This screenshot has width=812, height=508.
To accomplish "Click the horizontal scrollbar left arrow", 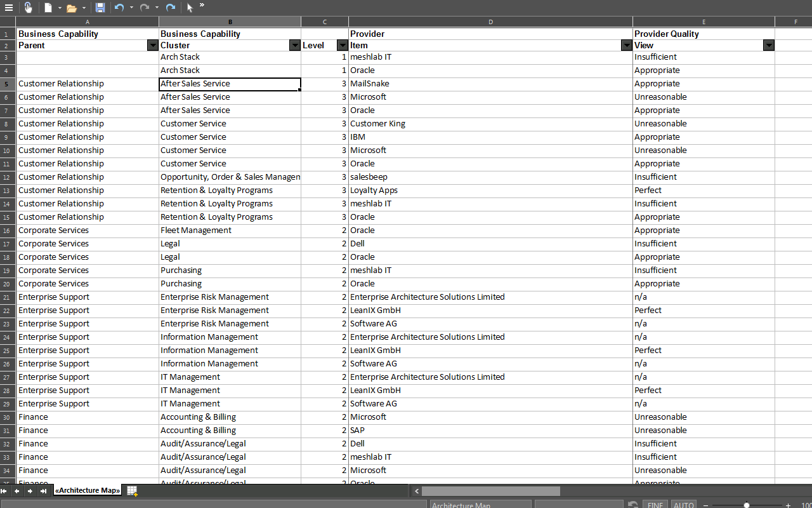I will point(417,491).
